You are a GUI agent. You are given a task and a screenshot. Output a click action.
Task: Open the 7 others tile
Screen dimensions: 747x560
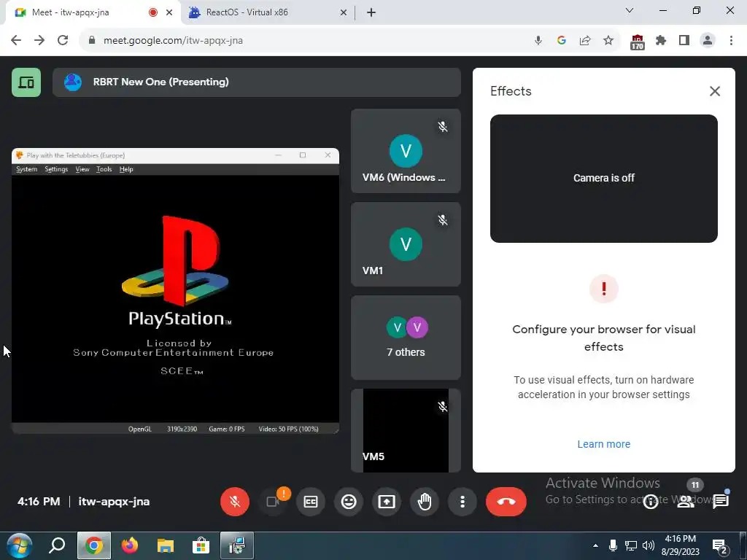406,338
